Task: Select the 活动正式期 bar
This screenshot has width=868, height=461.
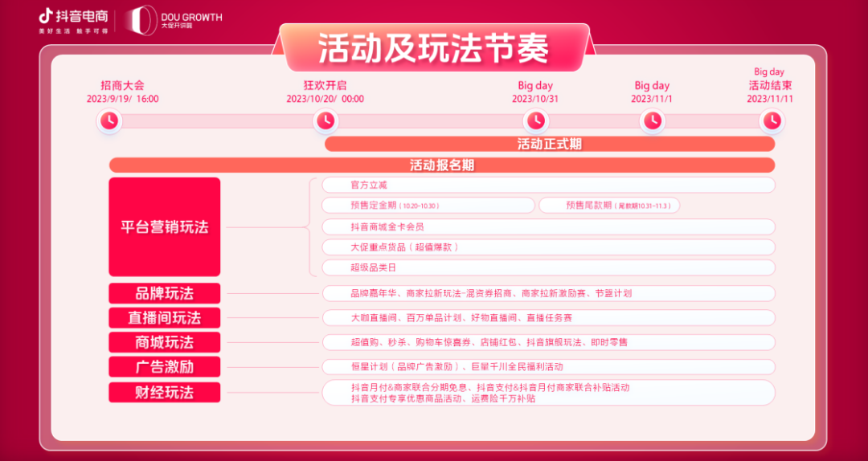Action: click(x=550, y=145)
